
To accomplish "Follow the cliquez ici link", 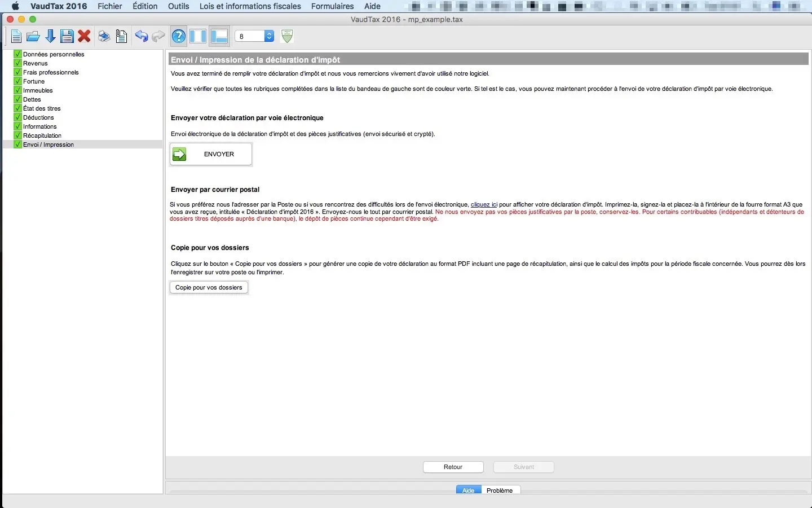I will [484, 205].
